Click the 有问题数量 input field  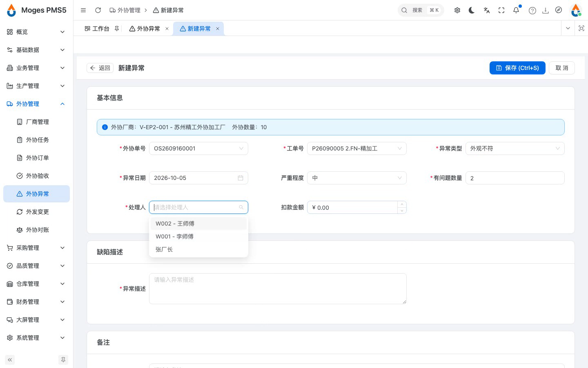515,178
